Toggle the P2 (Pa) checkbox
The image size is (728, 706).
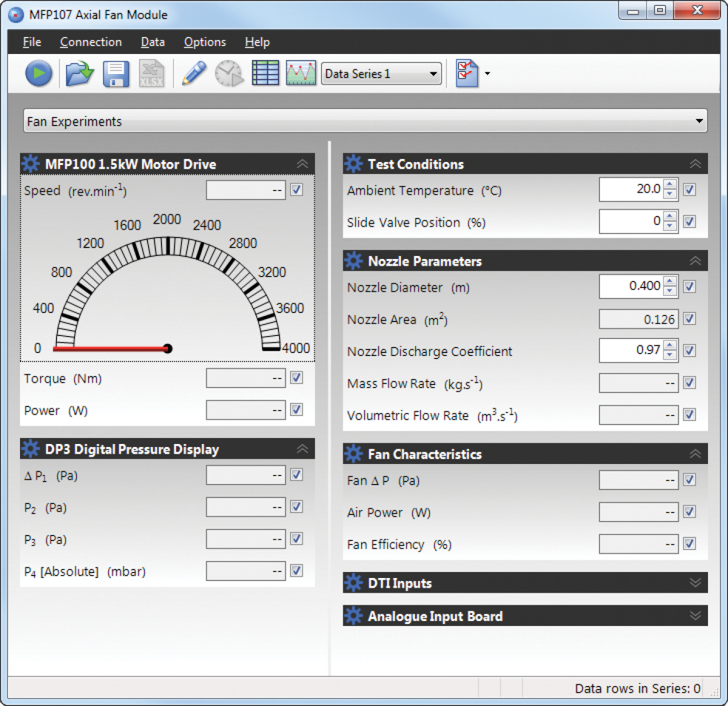click(297, 506)
